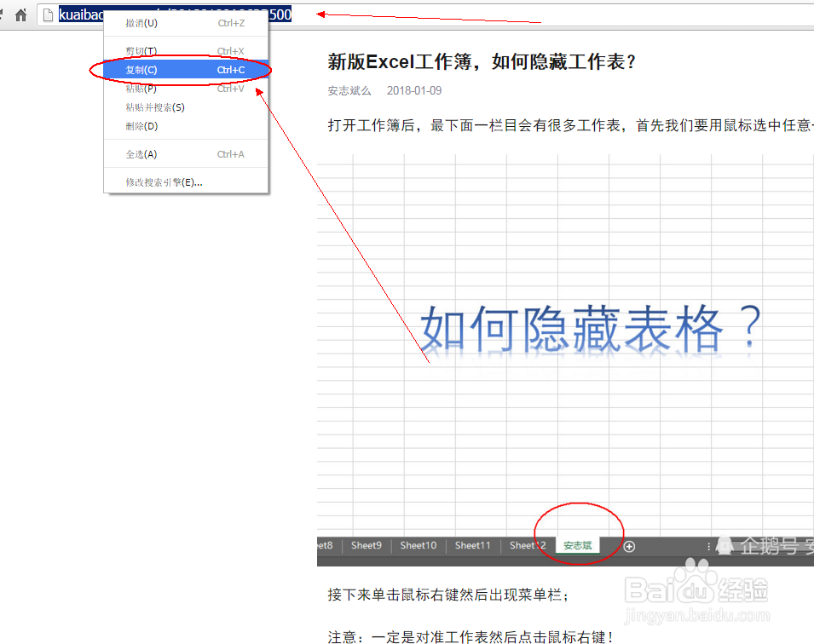Click the text 接下来单击鼠标右键然后出现菜单栏
Screen dimensions: 814x644
coord(448,595)
